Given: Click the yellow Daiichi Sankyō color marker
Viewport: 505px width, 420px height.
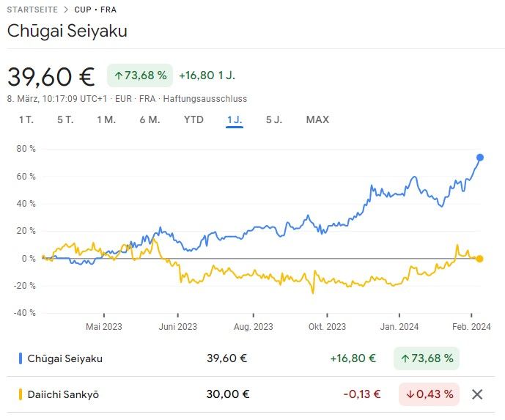Looking at the screenshot, I should click(x=20, y=394).
